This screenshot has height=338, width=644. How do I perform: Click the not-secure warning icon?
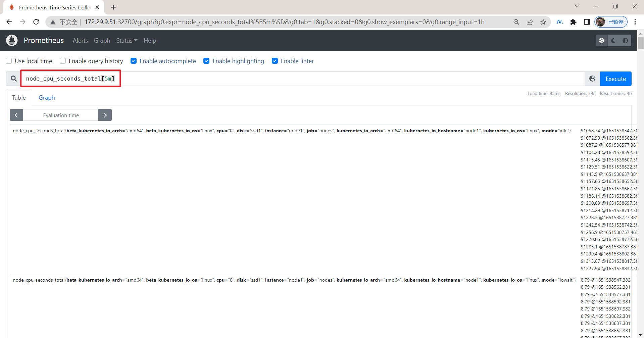(53, 22)
